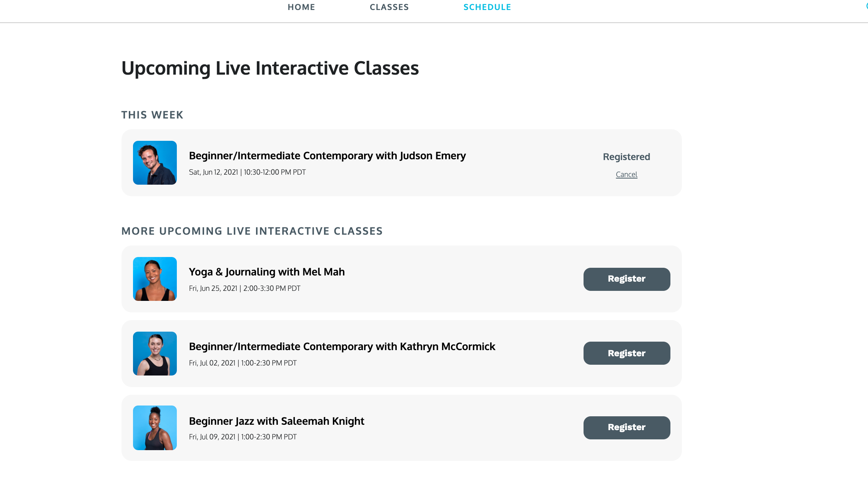The height and width of the screenshot is (494, 868).
Task: Open the Yoga & Journaling class title
Action: (267, 272)
